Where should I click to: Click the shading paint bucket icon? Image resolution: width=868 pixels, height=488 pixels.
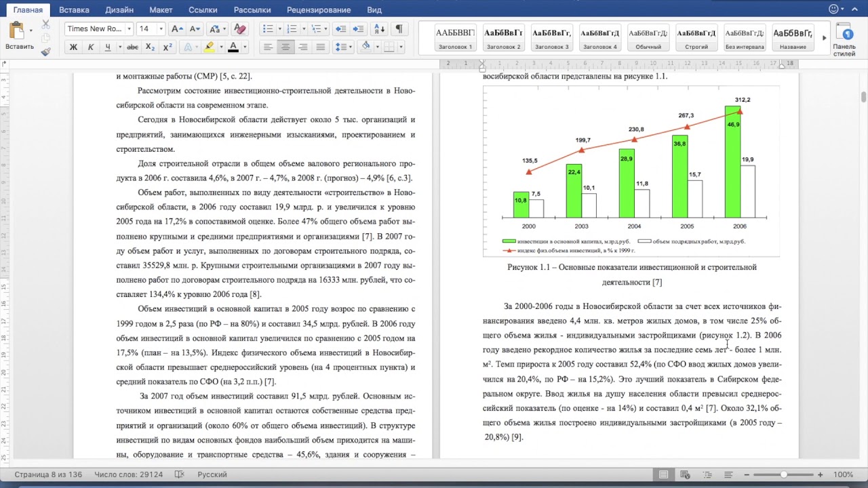[x=366, y=47]
